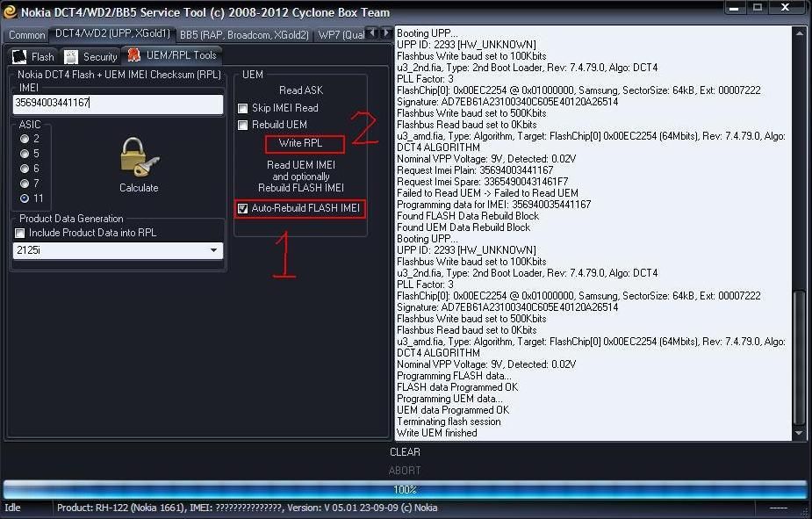Image resolution: width=812 pixels, height=519 pixels.
Task: Click the log scrollbar down arrow
Action: tap(798, 433)
